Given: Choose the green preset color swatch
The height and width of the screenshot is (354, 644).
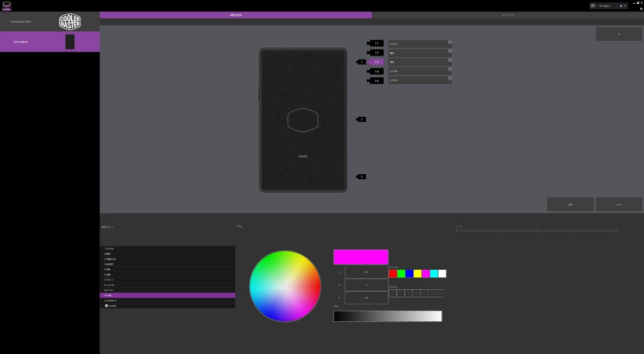Looking at the screenshot, I should point(401,274).
